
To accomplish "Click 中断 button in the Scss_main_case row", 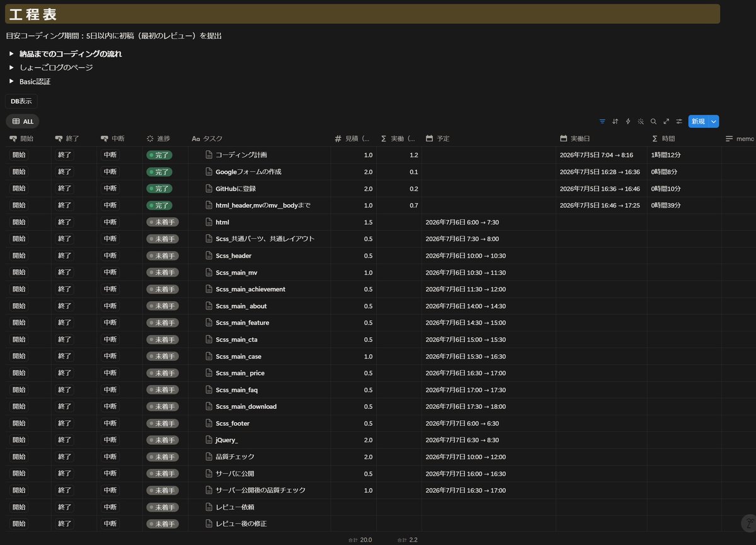I will click(110, 356).
